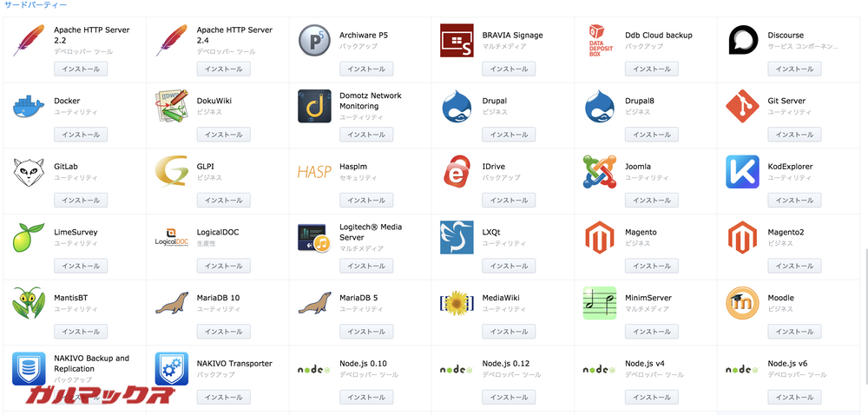Click the Docker whale icon
868x415 pixels.
pyautogui.click(x=29, y=106)
